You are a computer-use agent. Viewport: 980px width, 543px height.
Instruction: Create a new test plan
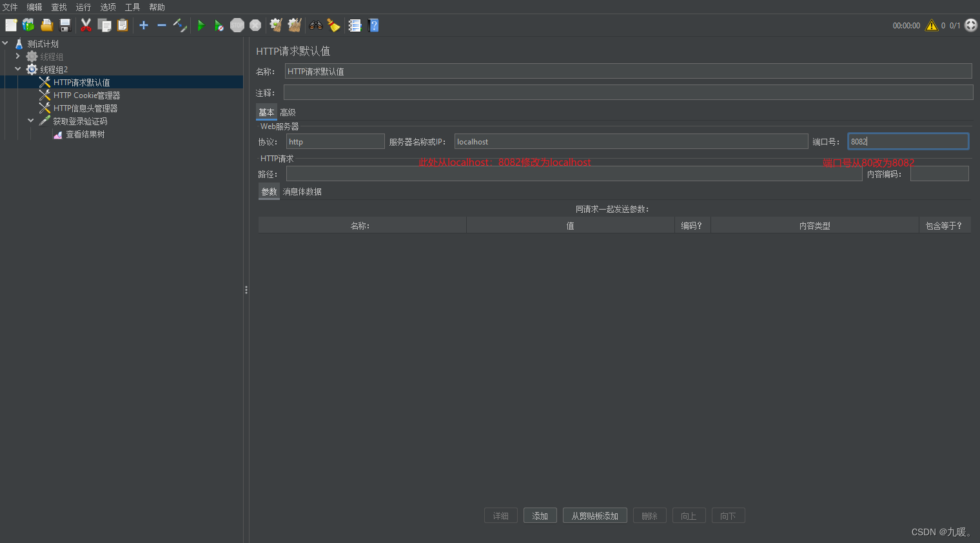[x=11, y=25]
